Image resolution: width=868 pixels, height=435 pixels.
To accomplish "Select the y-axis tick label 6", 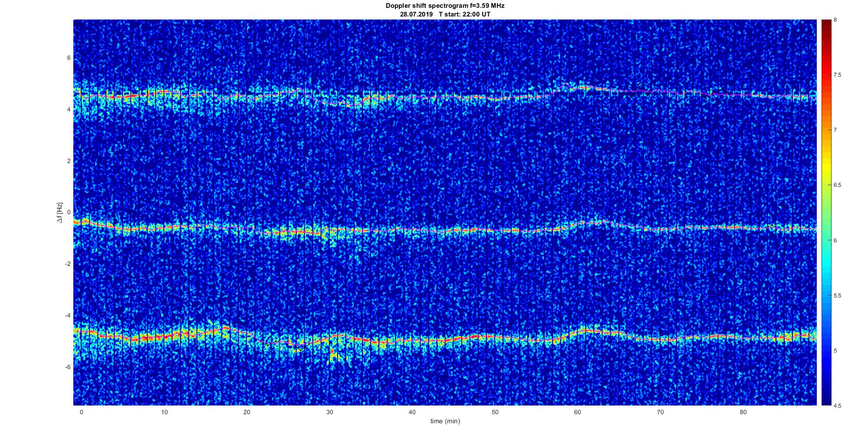I will pos(69,58).
